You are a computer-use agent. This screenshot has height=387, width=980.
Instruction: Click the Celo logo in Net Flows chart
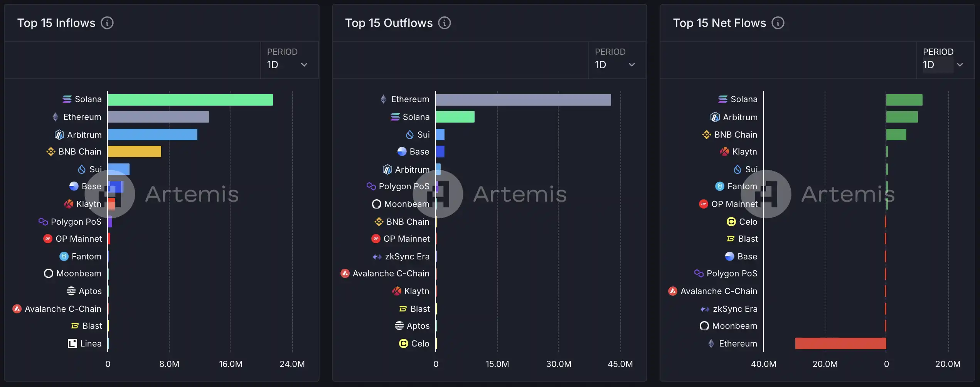click(731, 222)
